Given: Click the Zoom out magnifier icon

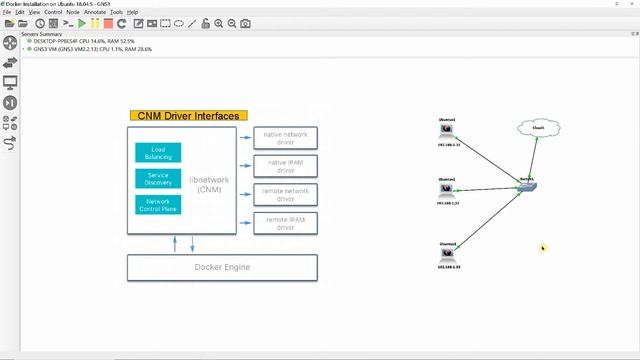Looking at the screenshot, I should click(x=232, y=24).
